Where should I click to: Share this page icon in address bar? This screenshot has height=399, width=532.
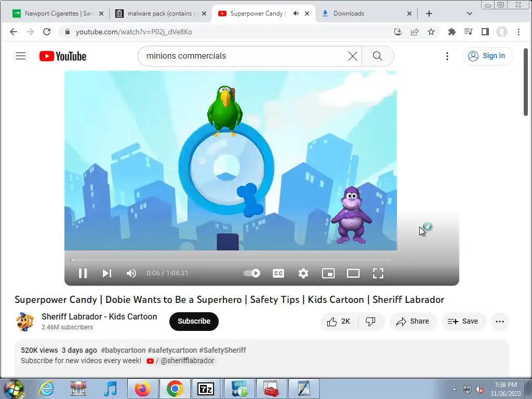pyautogui.click(x=415, y=32)
